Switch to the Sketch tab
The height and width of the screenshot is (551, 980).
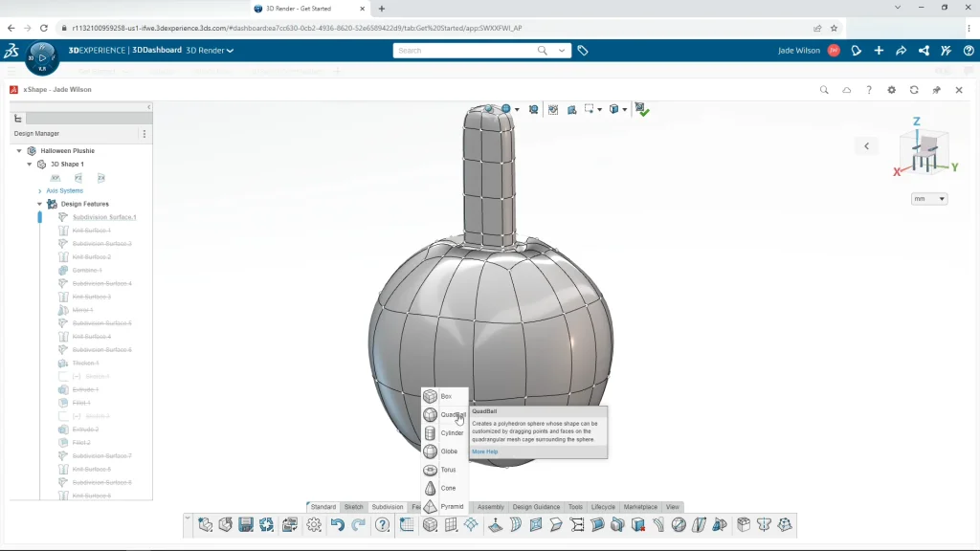[353, 507]
